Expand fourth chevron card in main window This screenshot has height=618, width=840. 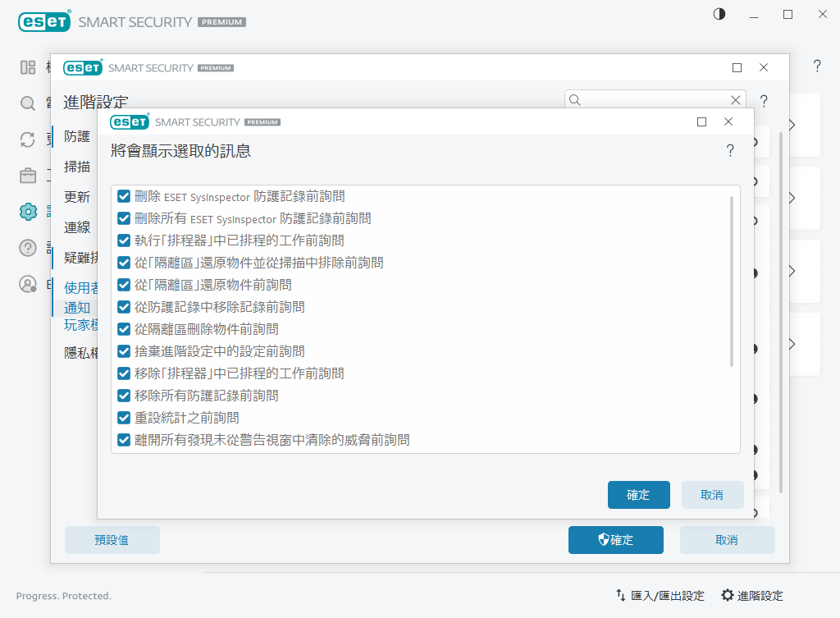792,344
